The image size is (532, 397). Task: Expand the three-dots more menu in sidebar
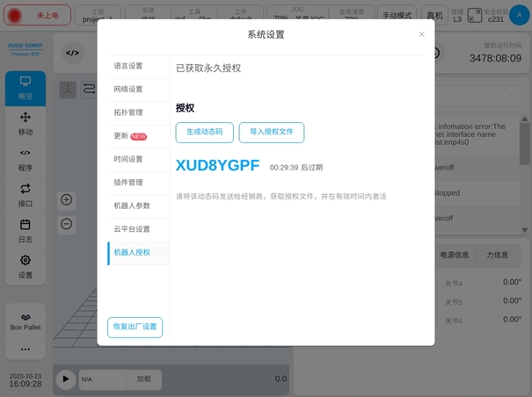26,350
